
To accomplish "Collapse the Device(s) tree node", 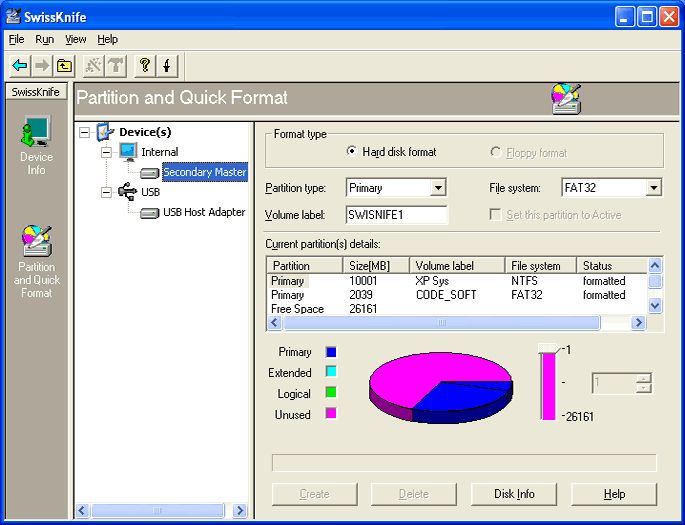I will (85, 132).
